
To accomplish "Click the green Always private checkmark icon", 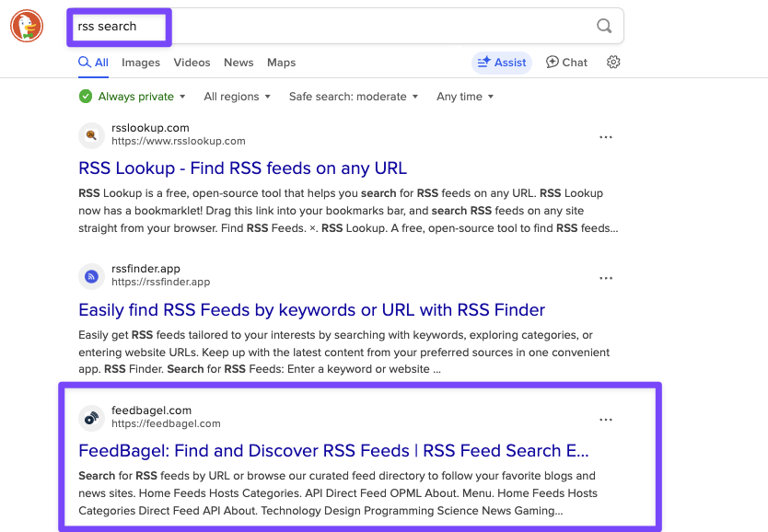I will click(86, 97).
